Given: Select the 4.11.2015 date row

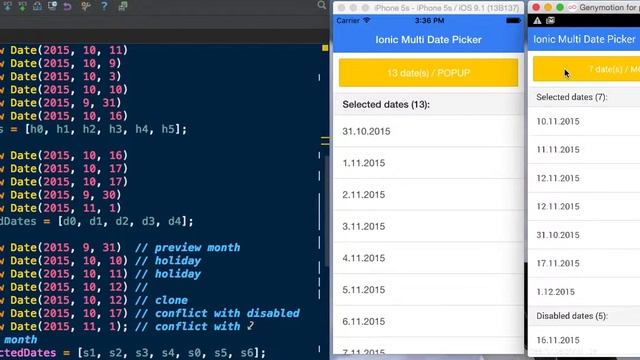Looking at the screenshot, I should pos(429,258).
